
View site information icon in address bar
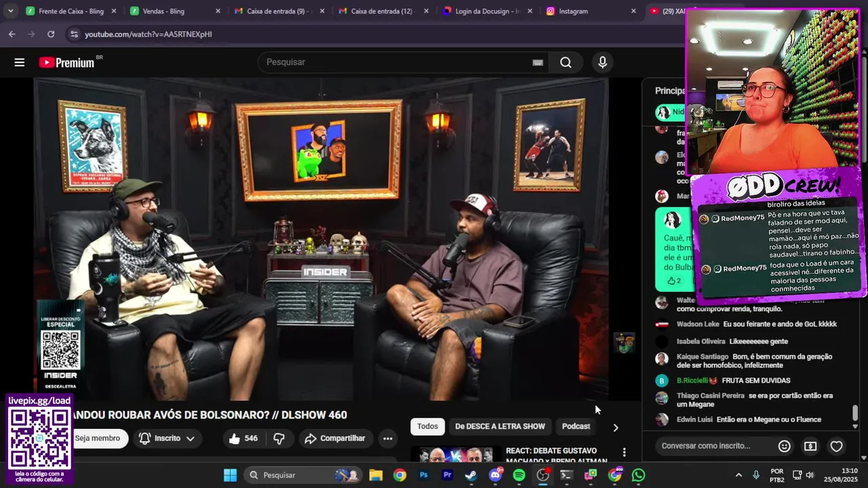coord(73,34)
